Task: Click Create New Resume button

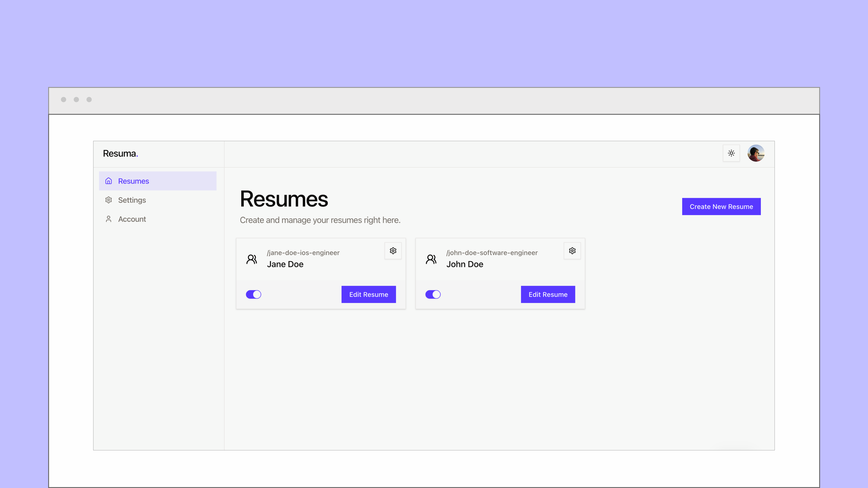Action: coord(721,206)
